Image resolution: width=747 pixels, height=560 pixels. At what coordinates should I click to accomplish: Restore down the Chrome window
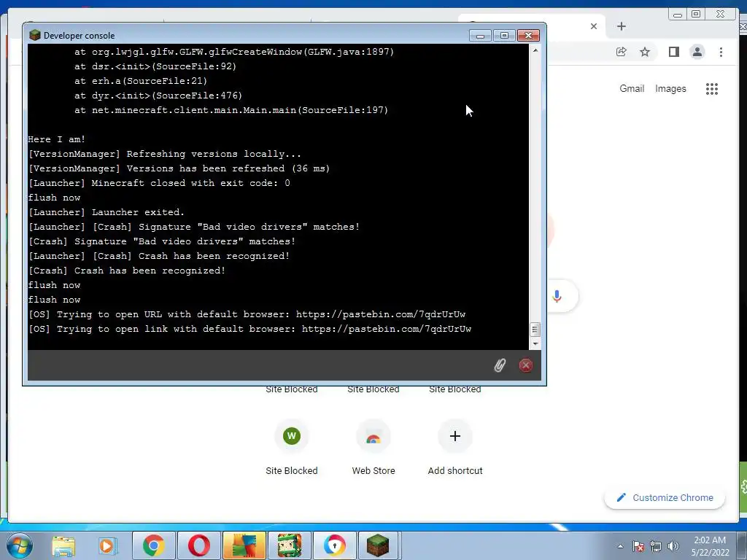click(696, 15)
